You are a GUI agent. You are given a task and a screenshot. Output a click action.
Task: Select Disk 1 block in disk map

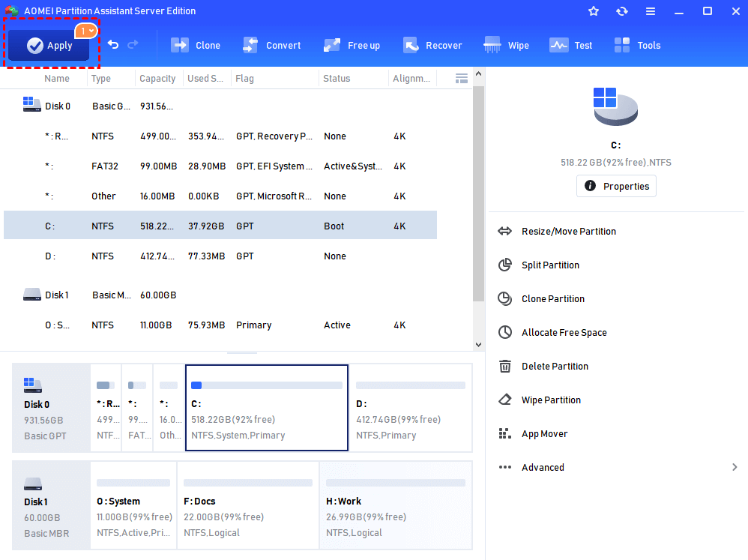coord(51,505)
